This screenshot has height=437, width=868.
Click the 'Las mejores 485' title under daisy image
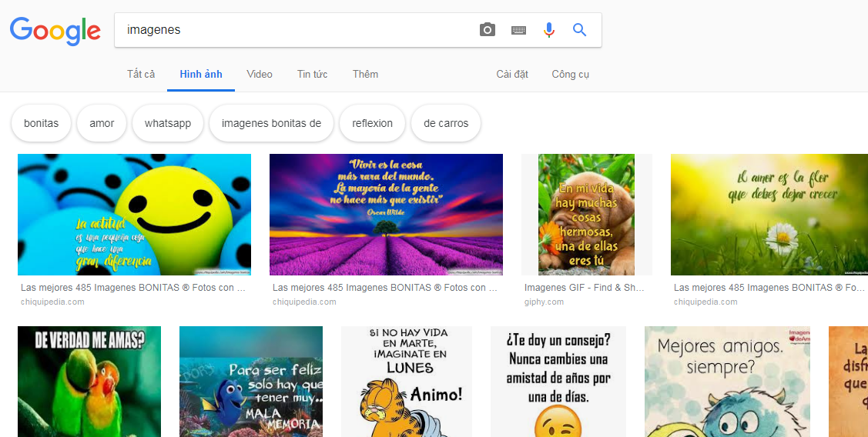769,288
